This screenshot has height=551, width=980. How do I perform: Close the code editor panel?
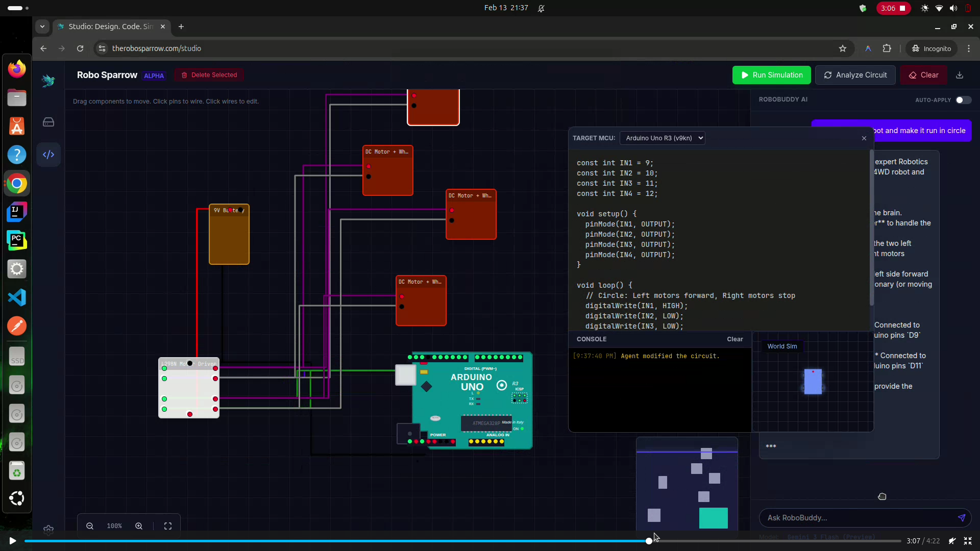click(864, 138)
